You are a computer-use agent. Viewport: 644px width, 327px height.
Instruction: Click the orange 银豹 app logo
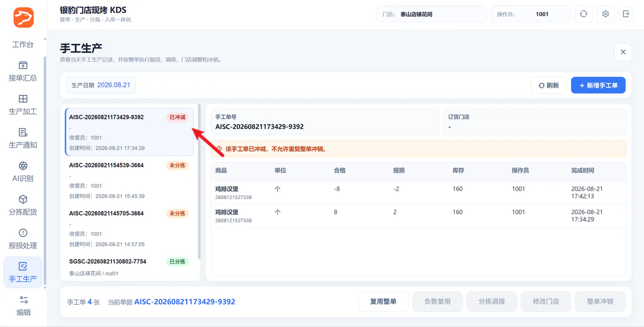24,18
